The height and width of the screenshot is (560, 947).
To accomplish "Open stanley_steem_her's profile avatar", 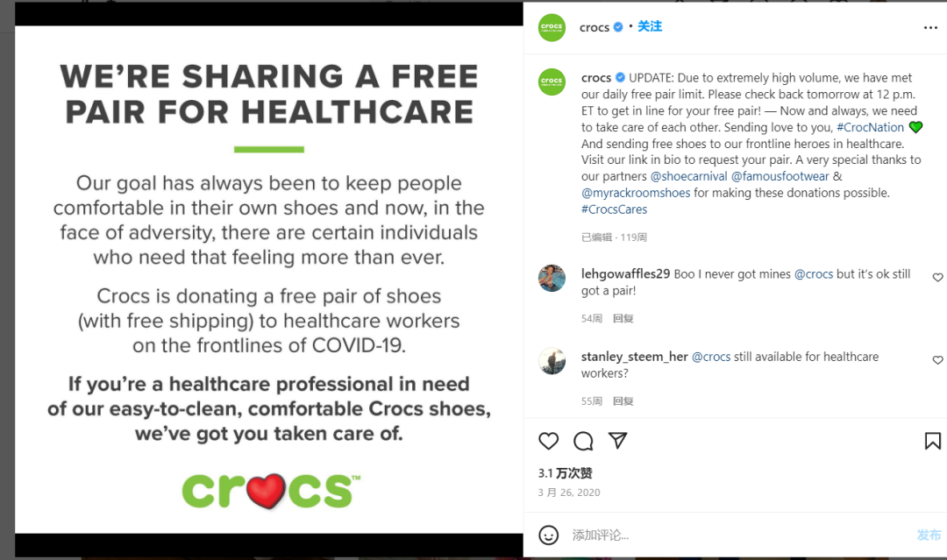I will click(x=552, y=360).
